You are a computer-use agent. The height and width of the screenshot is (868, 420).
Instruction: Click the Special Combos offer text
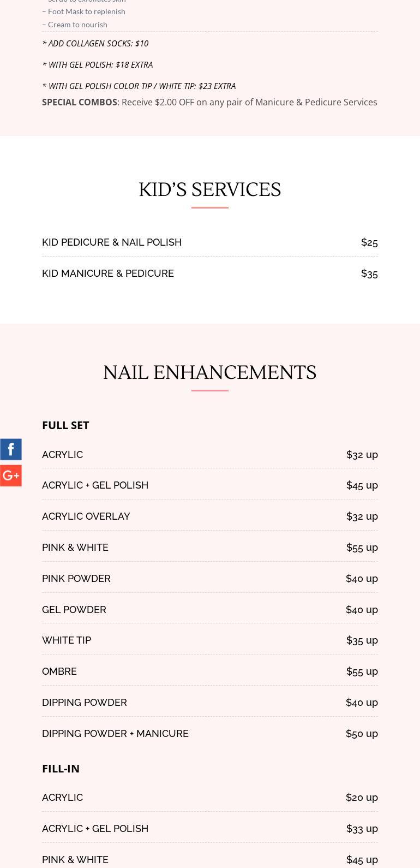tap(209, 102)
